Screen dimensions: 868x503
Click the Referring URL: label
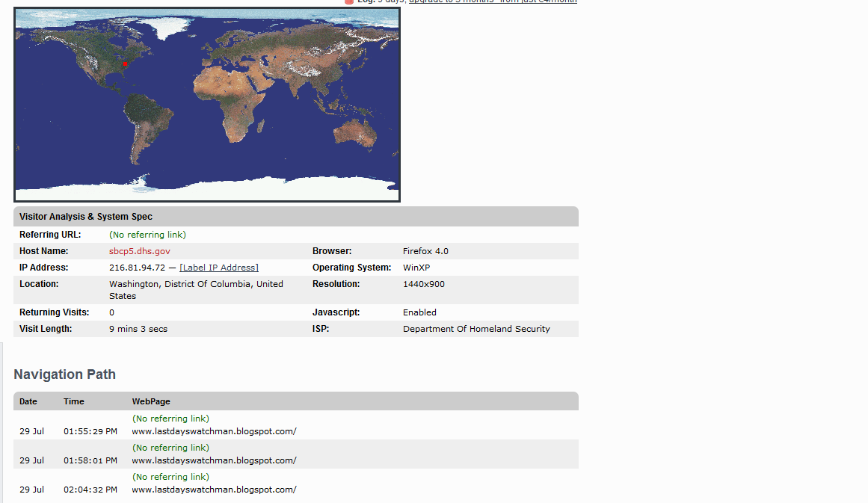point(50,235)
